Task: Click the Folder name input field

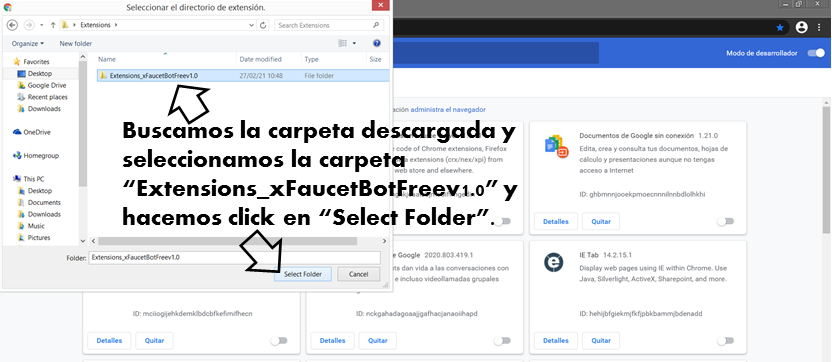Action: [235, 257]
